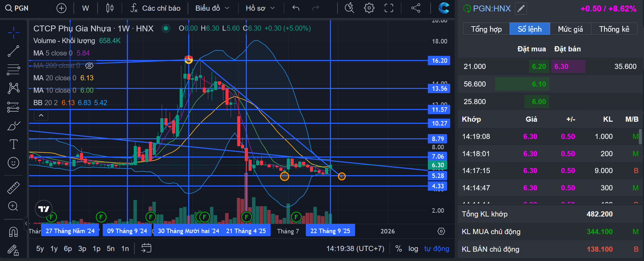Open the candlestick chart style picker
The image size is (644, 261).
(x=110, y=8)
